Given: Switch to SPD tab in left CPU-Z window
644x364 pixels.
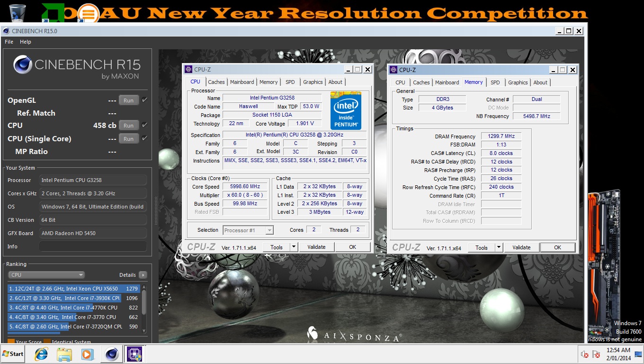Looking at the screenshot, I should click(290, 82).
